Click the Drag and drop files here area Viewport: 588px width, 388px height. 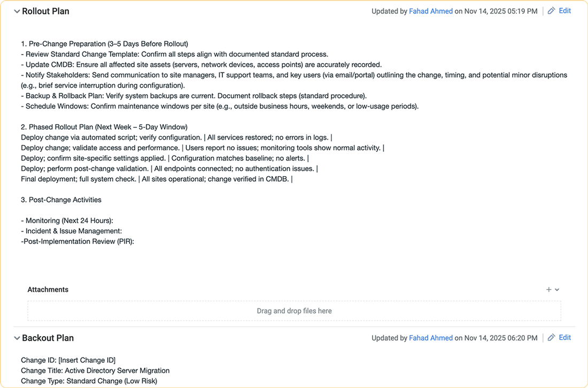coord(294,311)
